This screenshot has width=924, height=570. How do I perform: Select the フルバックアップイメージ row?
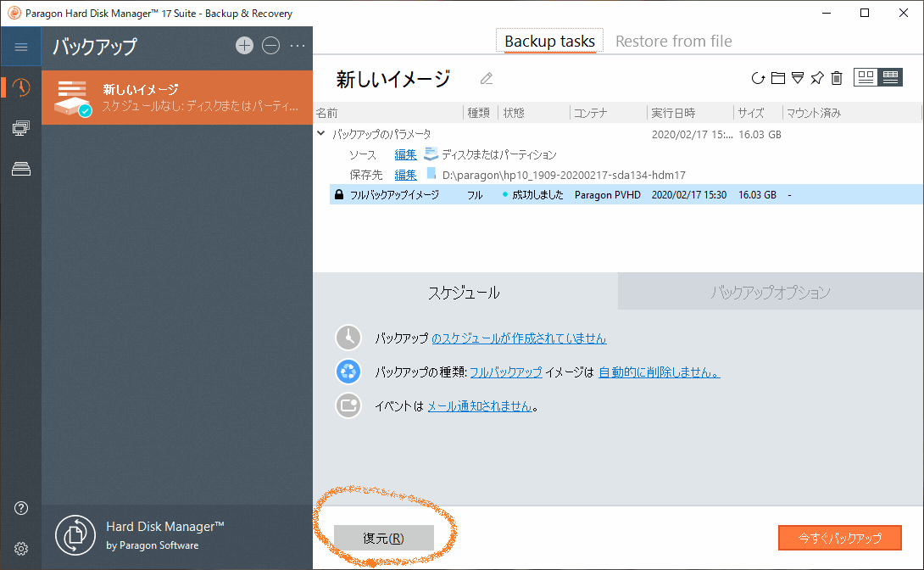point(398,194)
